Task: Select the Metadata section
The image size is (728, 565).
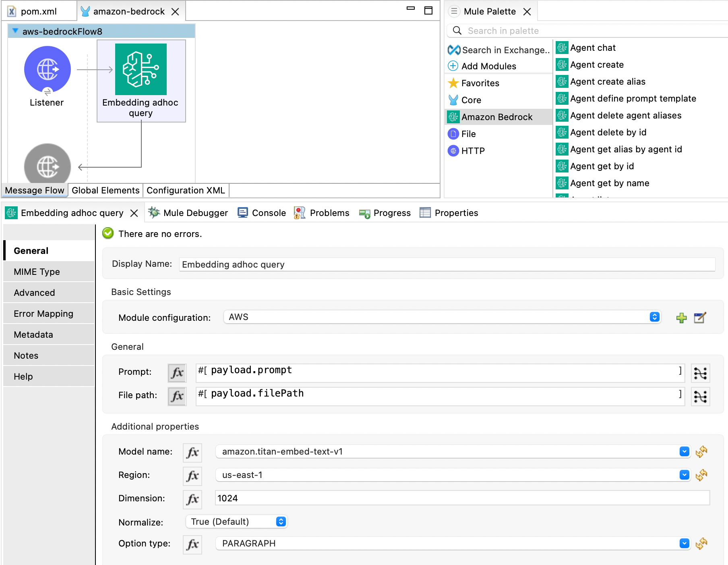Action: (x=49, y=334)
